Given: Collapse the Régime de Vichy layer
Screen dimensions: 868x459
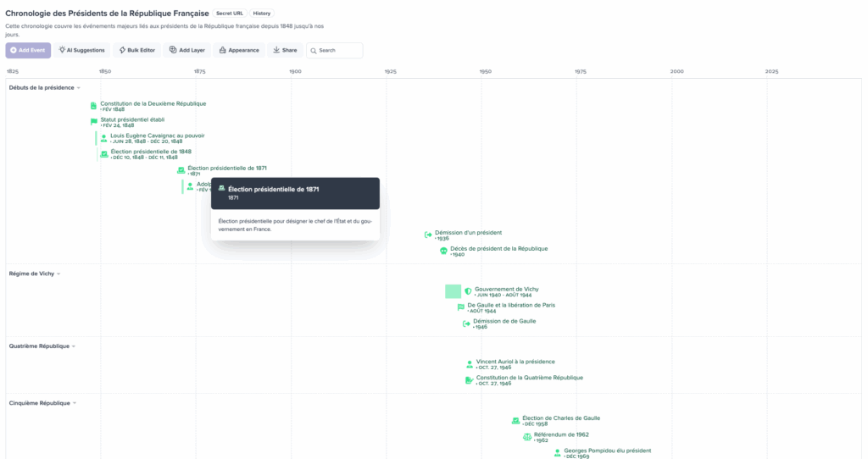Looking at the screenshot, I should (x=58, y=274).
